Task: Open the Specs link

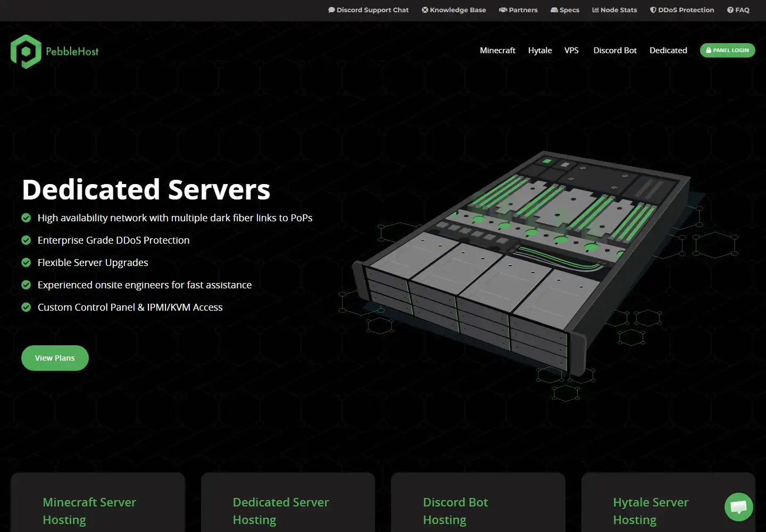Action: tap(565, 10)
